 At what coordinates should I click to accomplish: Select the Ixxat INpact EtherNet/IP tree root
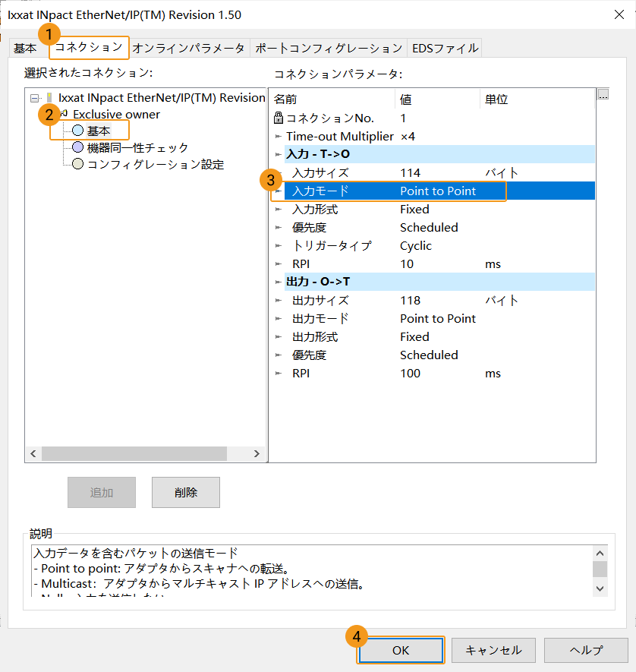162,98
